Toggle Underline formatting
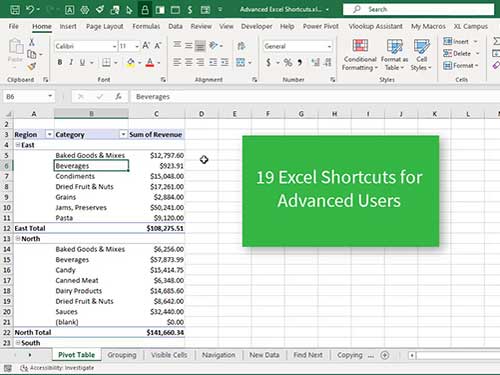500x375 pixels. (x=82, y=62)
